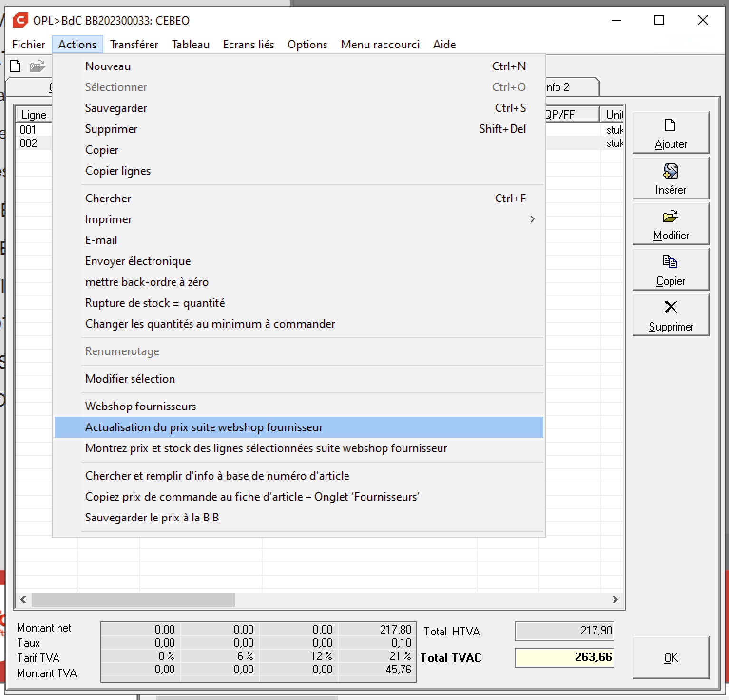The image size is (729, 700).
Task: Open the Transférer menu
Action: point(134,44)
